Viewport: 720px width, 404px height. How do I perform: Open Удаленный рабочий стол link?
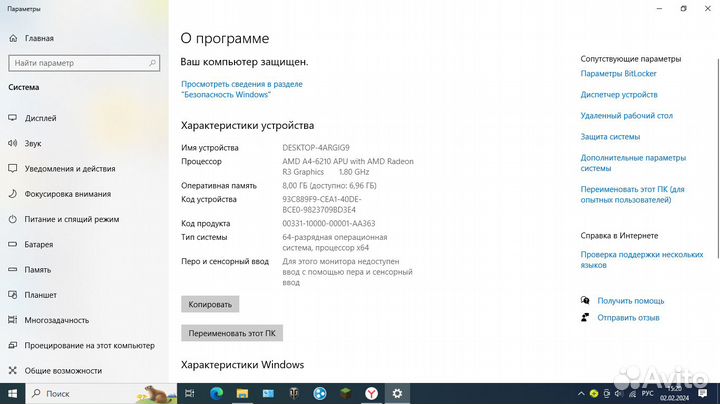[x=626, y=116]
